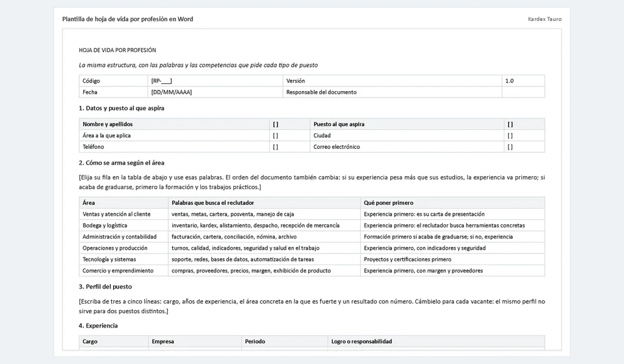Viewport: 624px width, 364px height.
Task: Click the 'Ciudad' cell
Action: 407,135
